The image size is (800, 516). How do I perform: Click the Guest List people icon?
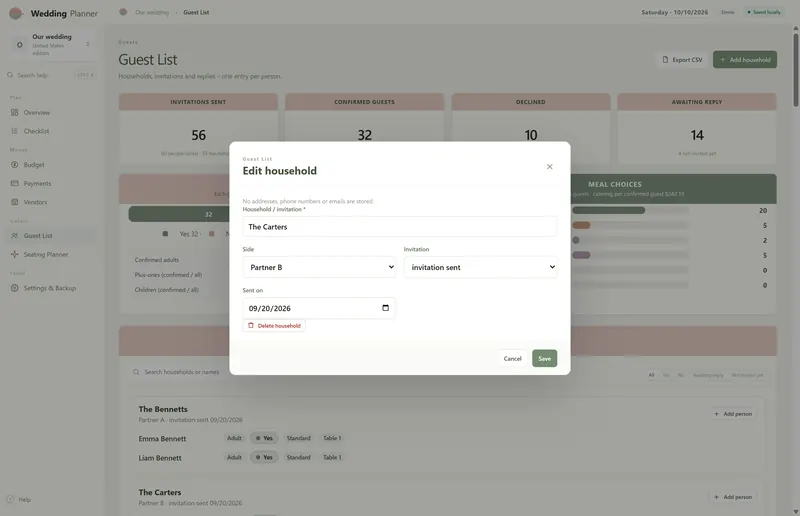point(14,236)
